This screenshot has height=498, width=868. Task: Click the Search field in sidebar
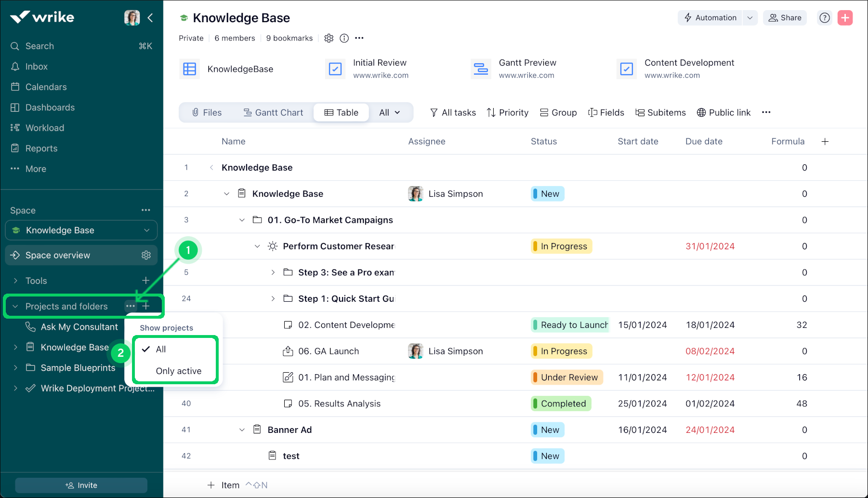(x=39, y=46)
